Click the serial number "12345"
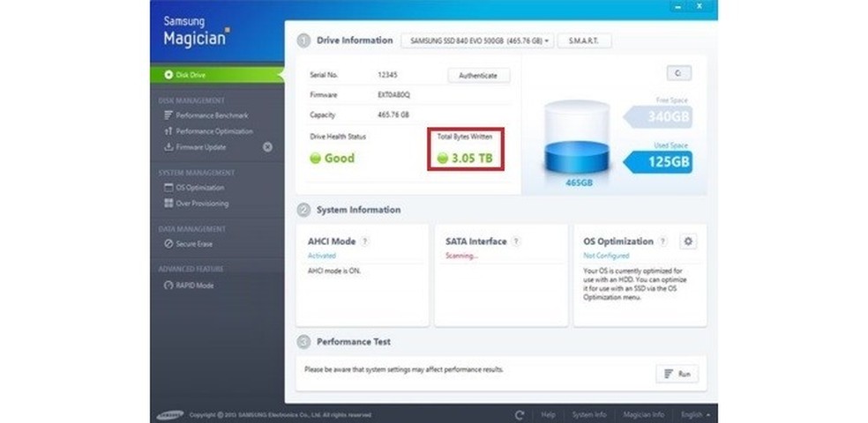Viewport: 868px width, 423px height. 387,75
